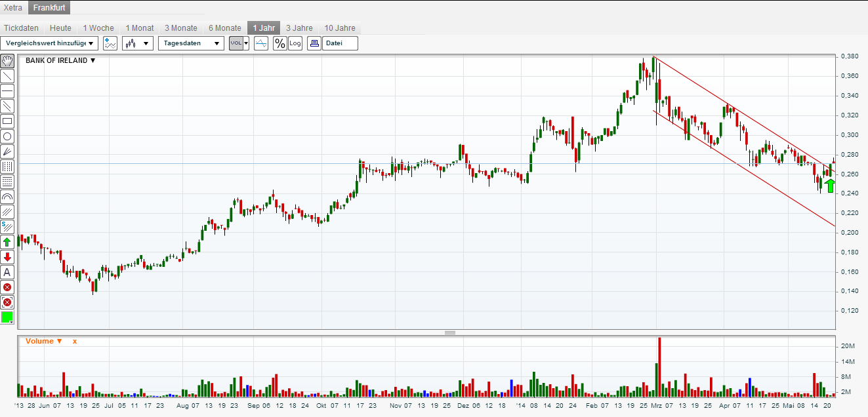Click the delete drawing red X icon

(7, 287)
